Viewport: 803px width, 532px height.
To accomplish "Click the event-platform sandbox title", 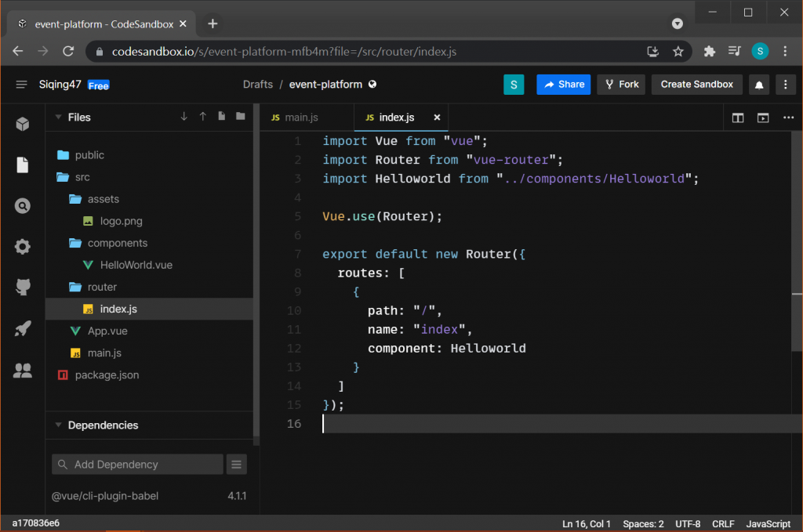I will click(x=325, y=85).
